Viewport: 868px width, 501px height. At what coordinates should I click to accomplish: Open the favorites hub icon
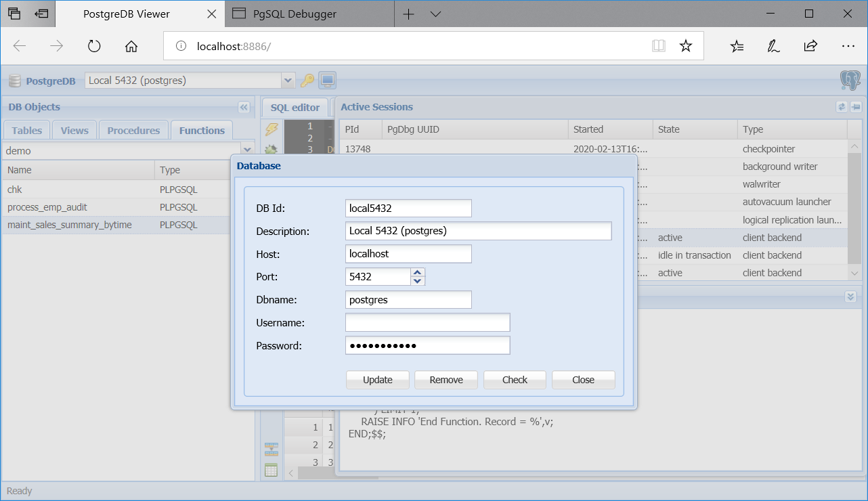click(x=737, y=46)
